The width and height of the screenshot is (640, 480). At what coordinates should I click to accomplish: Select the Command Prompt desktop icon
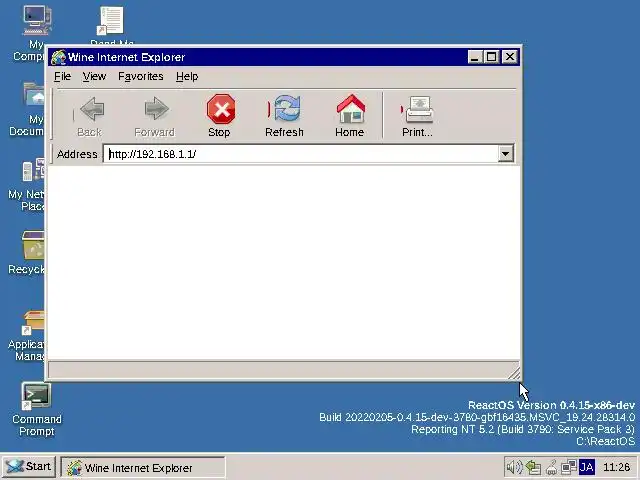(x=37, y=409)
